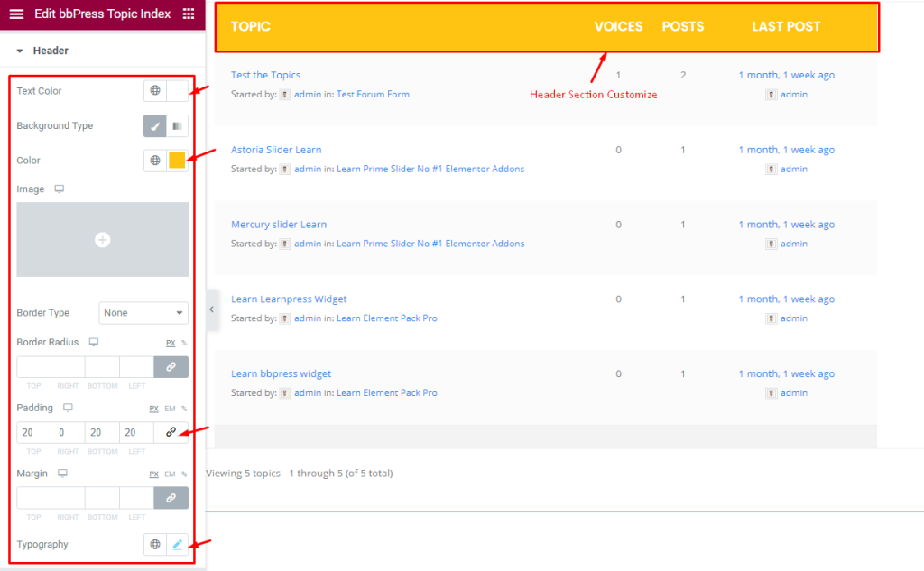The width and height of the screenshot is (924, 571).
Task: Open the Elementor hamburger menu
Action: (x=16, y=14)
